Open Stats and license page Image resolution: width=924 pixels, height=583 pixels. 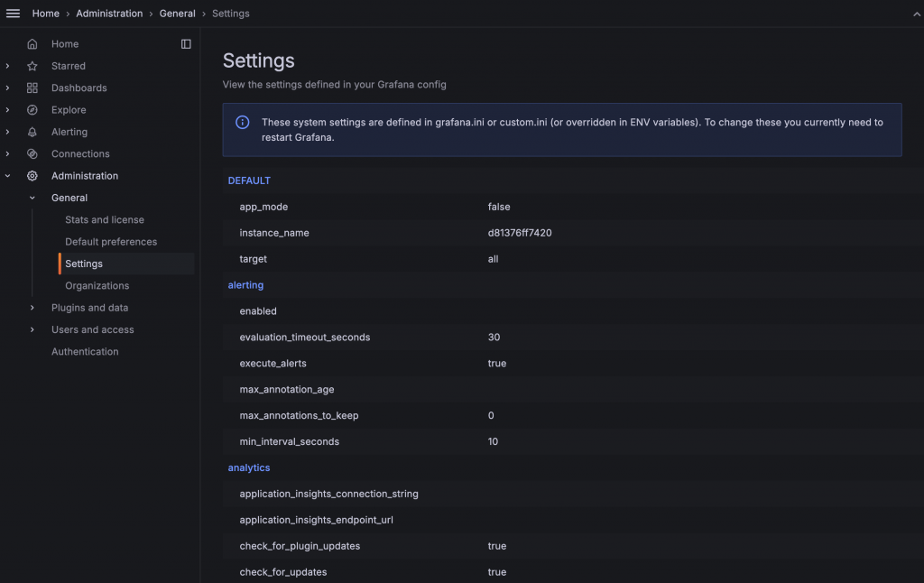105,220
